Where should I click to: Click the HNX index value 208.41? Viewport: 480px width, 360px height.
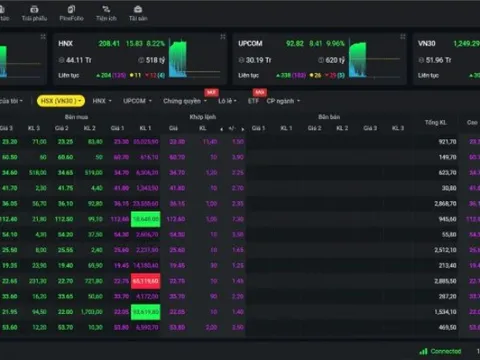pos(109,43)
